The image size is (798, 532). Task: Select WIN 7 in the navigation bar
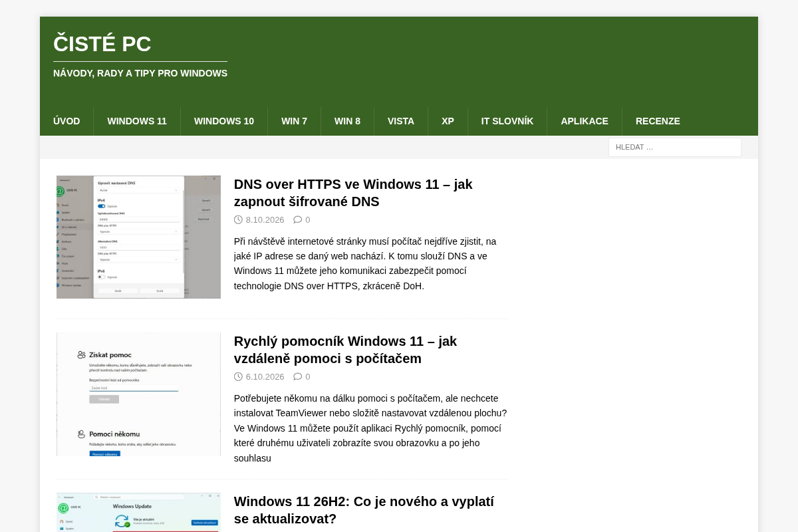coord(294,121)
